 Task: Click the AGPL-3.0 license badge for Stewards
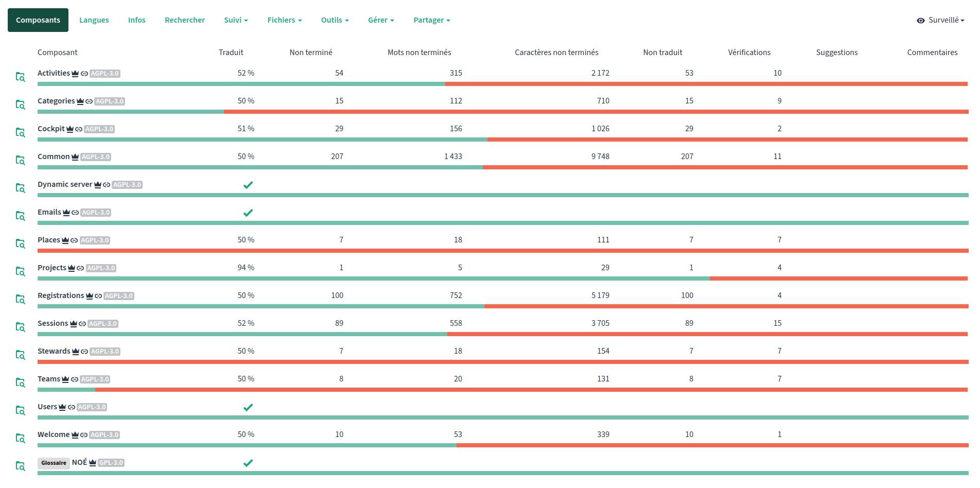click(x=105, y=352)
